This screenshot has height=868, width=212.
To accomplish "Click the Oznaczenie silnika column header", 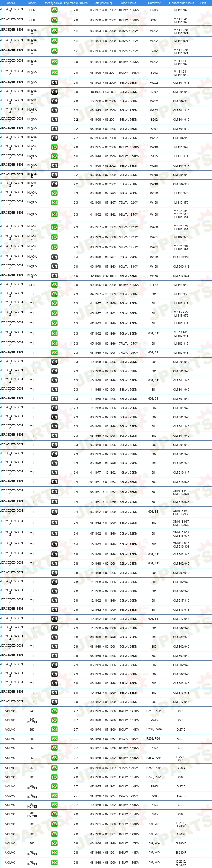I will click(x=181, y=3).
